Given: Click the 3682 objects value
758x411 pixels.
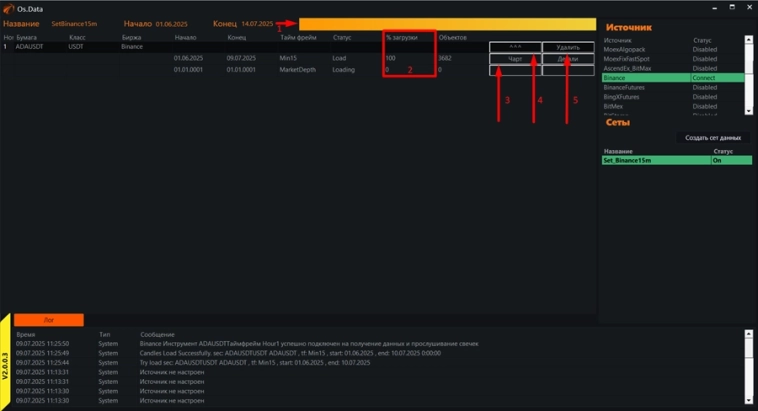Looking at the screenshot, I should tap(445, 58).
